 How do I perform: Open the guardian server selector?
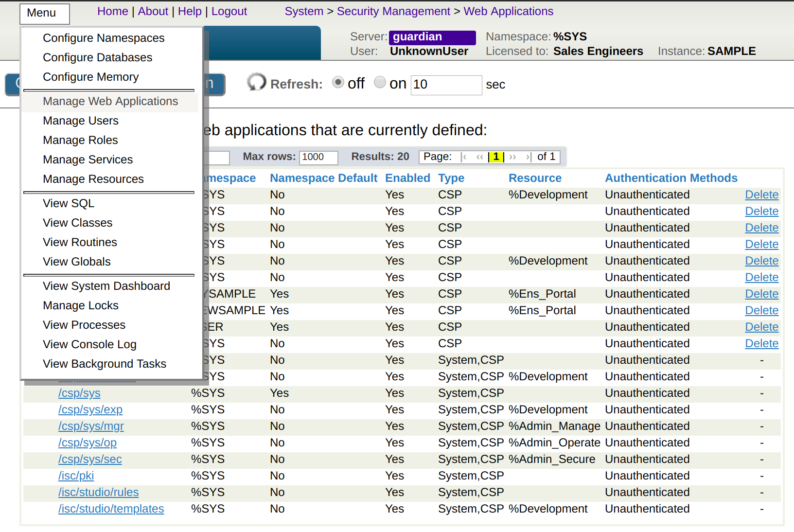432,37
